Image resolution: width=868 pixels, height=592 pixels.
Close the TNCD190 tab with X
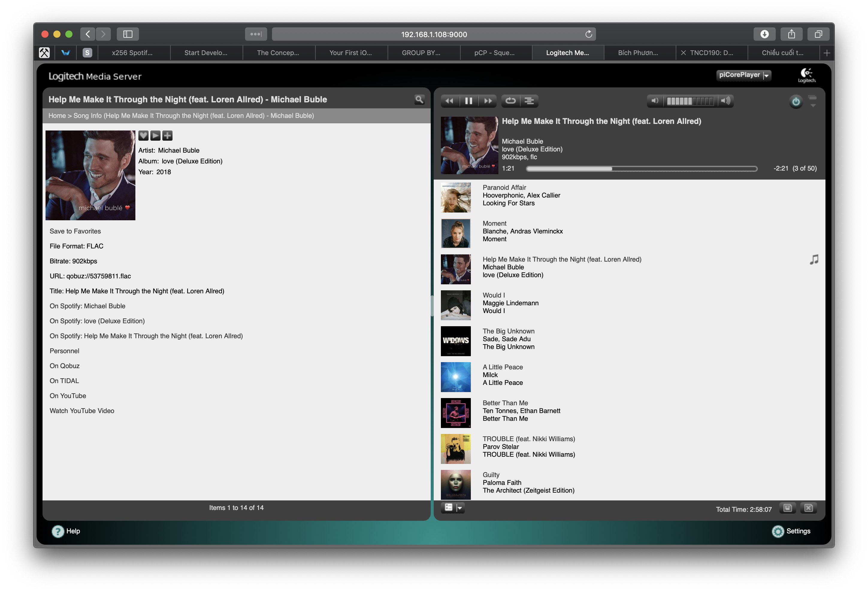(x=683, y=53)
